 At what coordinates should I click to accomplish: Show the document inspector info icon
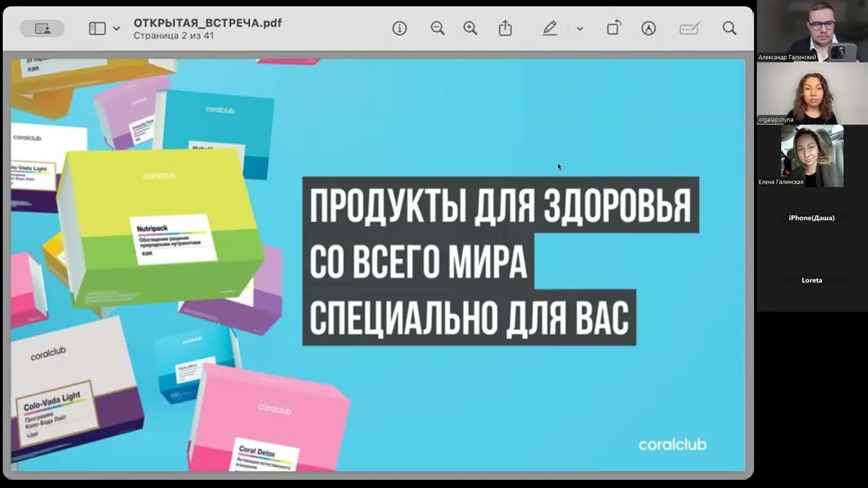(x=399, y=28)
